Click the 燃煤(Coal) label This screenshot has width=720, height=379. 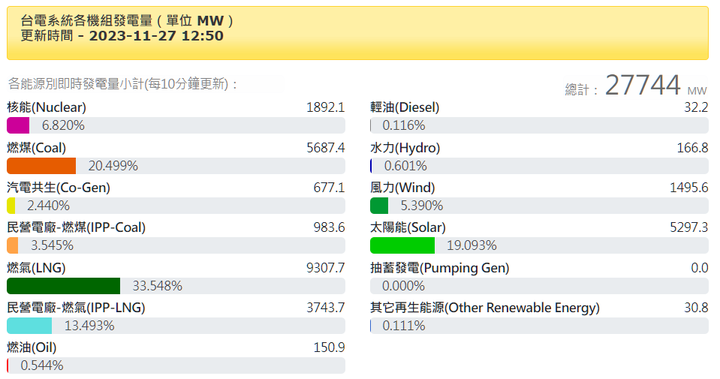[x=36, y=148]
